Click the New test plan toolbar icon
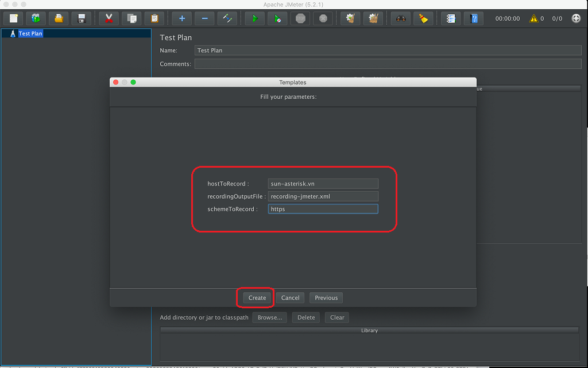The image size is (588, 368). 14,18
